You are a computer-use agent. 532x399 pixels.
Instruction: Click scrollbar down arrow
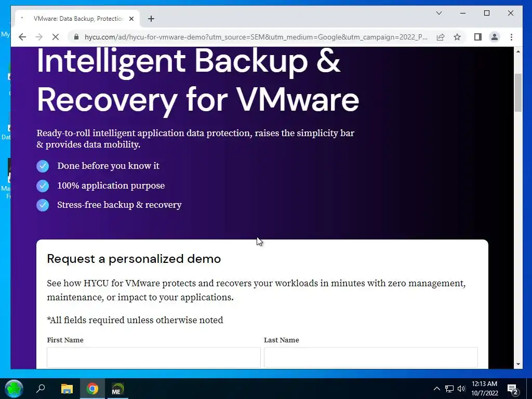click(x=518, y=364)
